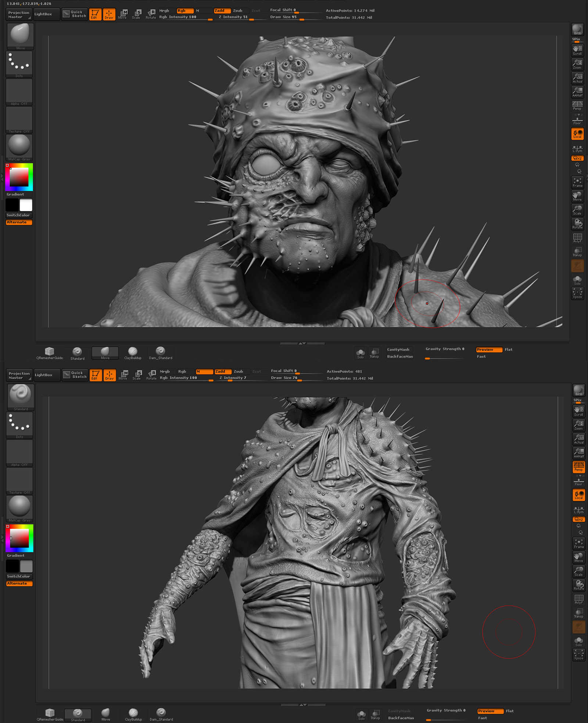Toggle Edit mode in the head close-up window
588x723 pixels.
tap(95, 14)
